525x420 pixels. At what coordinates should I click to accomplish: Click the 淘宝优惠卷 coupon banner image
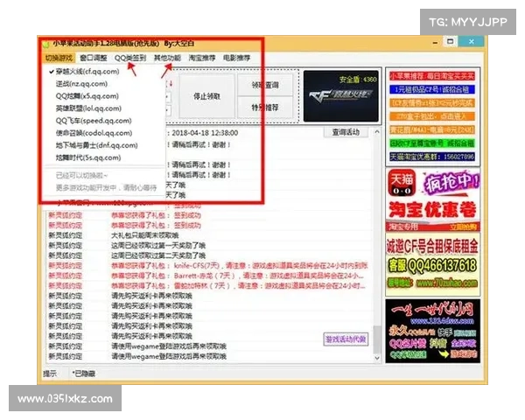tap(432, 210)
